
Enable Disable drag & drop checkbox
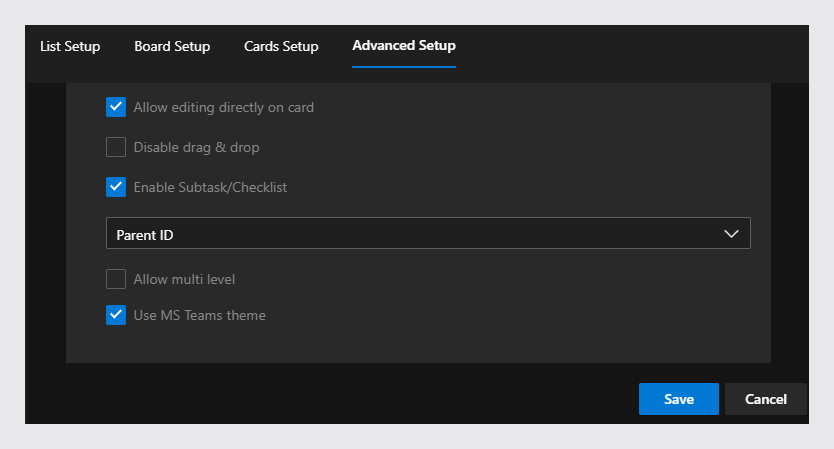[116, 147]
